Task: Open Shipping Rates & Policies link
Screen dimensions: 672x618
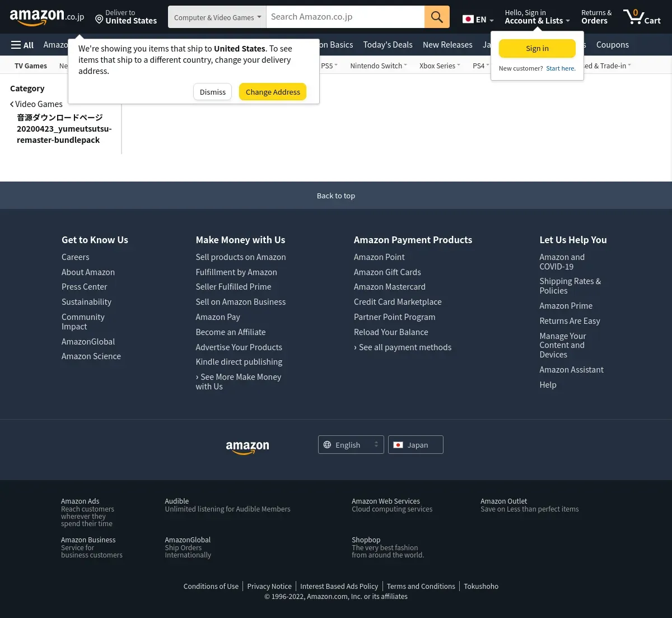Action: coord(570,286)
